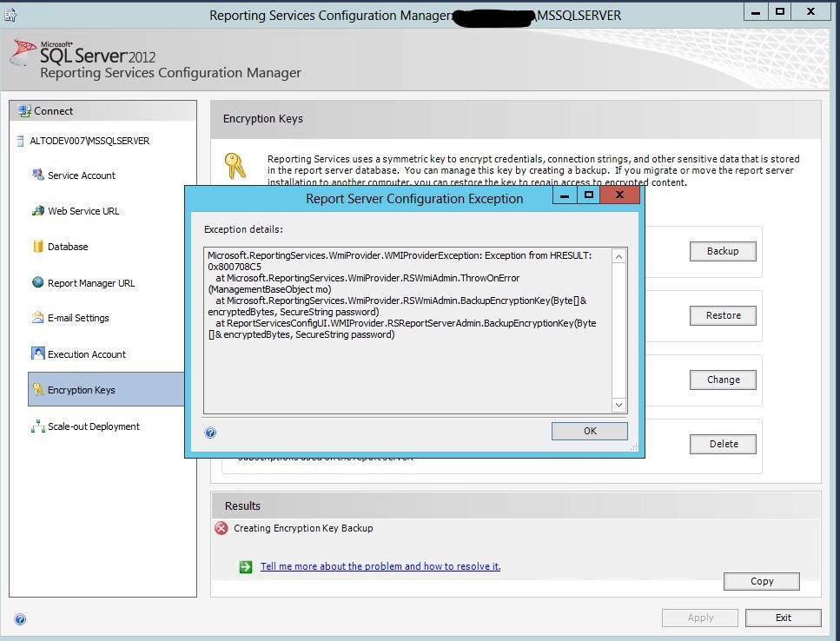Click the Web Service URL globe icon
The height and width of the screenshot is (641, 840).
click(37, 211)
